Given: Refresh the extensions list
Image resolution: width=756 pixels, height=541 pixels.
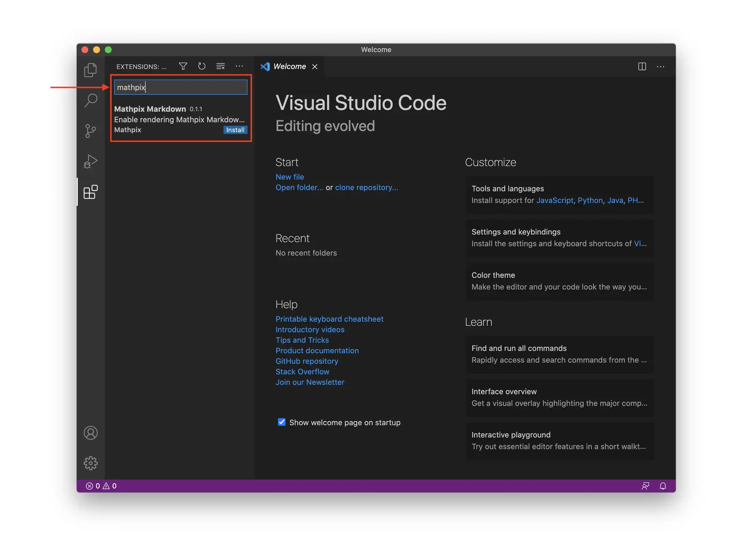Looking at the screenshot, I should (x=202, y=66).
